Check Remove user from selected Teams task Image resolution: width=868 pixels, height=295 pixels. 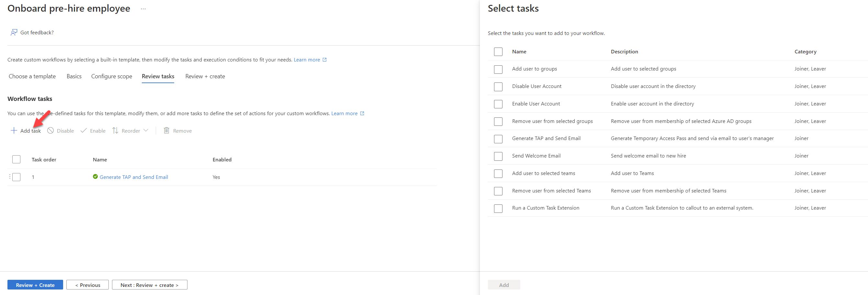click(x=498, y=191)
